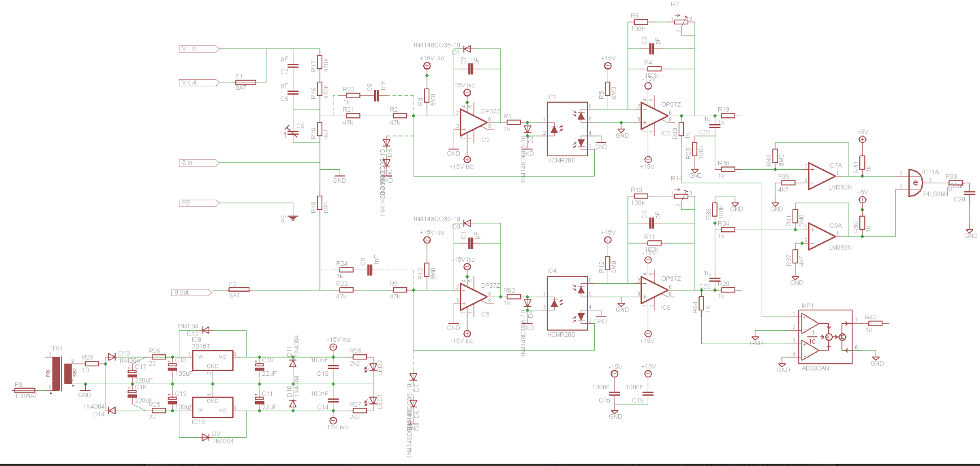The width and height of the screenshot is (980, 466).
Task: Select capacitor C8 1nF
Action: (x=377, y=95)
